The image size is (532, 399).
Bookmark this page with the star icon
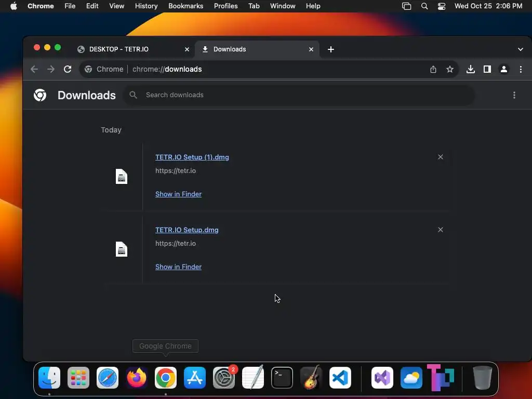(x=450, y=69)
